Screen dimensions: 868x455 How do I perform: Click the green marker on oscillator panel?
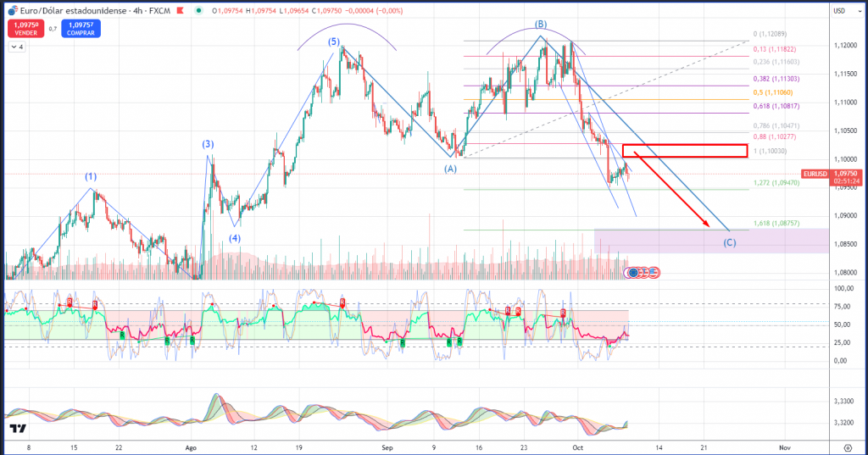[122, 336]
